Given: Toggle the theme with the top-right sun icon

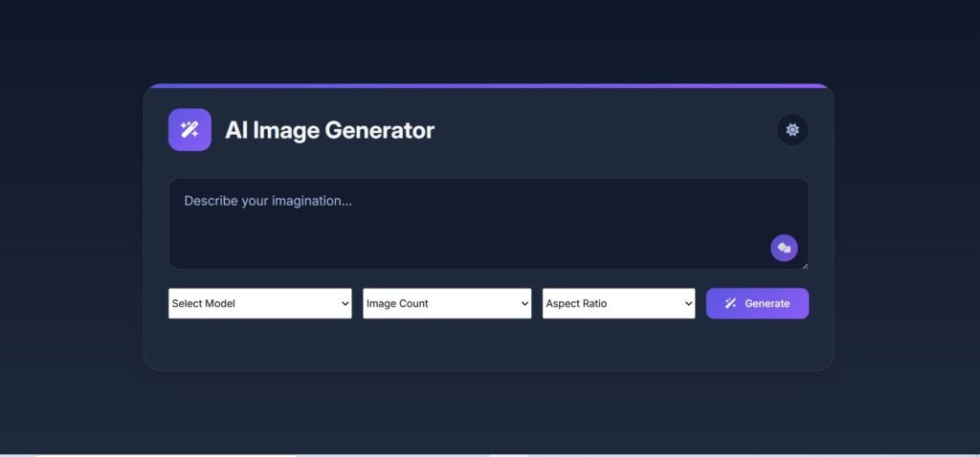Looking at the screenshot, I should (792, 130).
